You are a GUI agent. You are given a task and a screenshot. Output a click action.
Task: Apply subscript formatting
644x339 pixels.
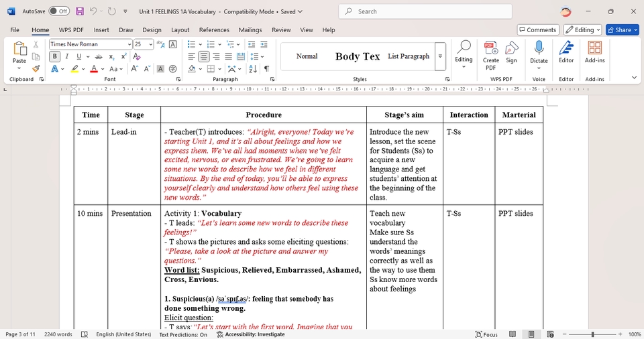click(112, 57)
